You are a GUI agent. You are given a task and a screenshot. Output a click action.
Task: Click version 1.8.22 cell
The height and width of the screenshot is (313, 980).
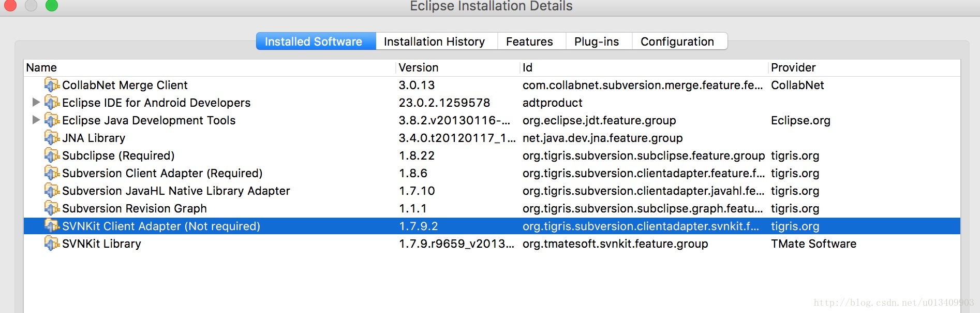click(417, 155)
